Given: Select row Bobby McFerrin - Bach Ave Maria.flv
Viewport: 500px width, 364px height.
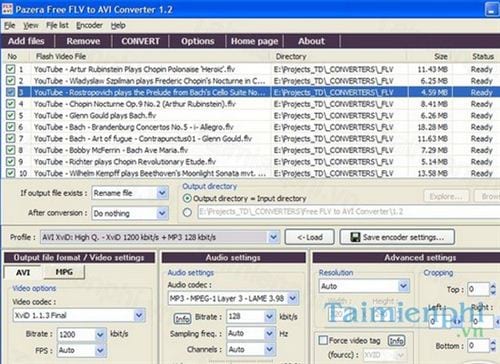Looking at the screenshot, I should pyautogui.click(x=250, y=150).
